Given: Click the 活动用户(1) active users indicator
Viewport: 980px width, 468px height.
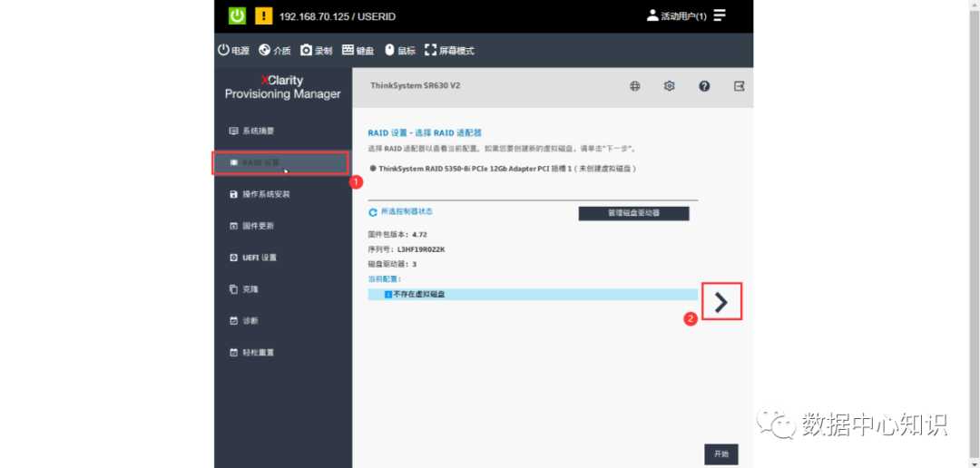Looking at the screenshot, I should pyautogui.click(x=677, y=15).
